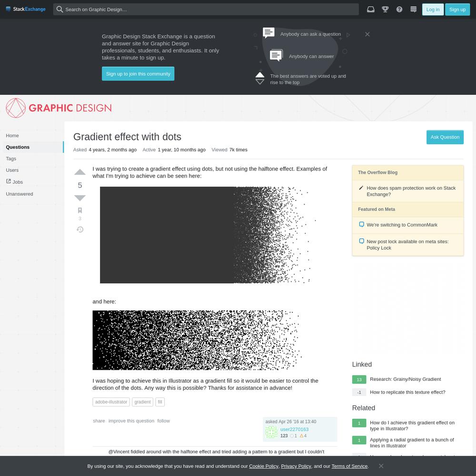This screenshot has width=476, height=476.
Task: Ask a new question
Action: (x=445, y=137)
